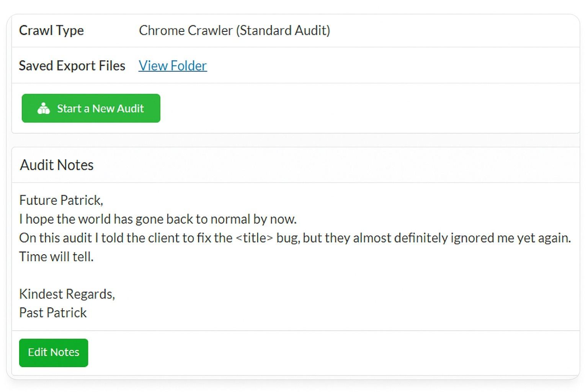Click the Time will tell sentence
588x392 pixels.
56,256
